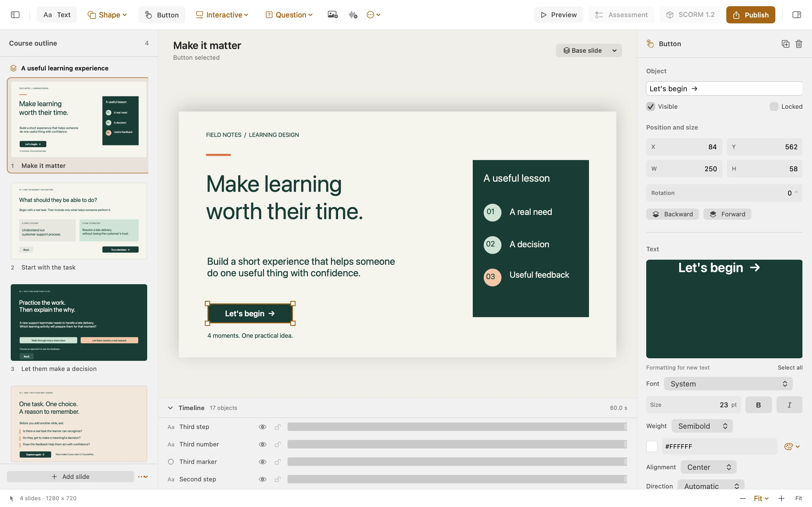Screen dimensions: 812x507
Task: Open the Weight Semibold dropdown
Action: pos(702,426)
